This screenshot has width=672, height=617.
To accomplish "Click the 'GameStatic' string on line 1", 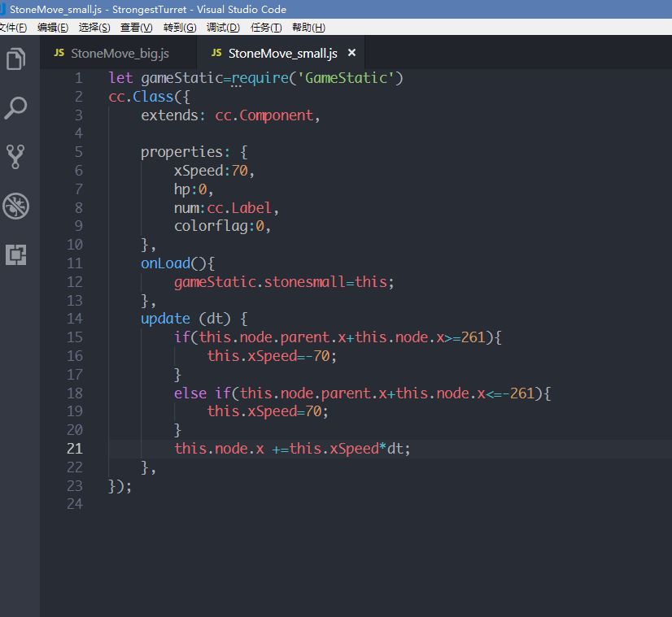I will [347, 78].
